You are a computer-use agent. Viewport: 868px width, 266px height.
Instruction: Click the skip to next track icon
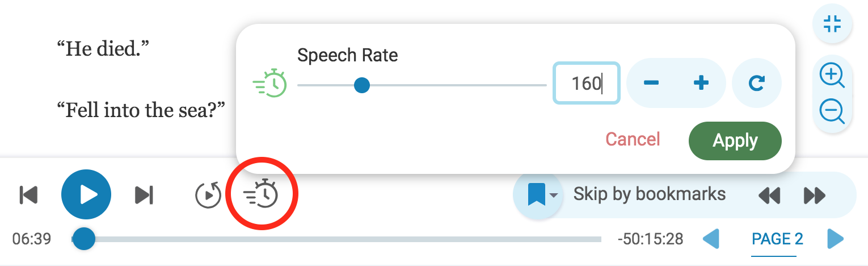(144, 195)
